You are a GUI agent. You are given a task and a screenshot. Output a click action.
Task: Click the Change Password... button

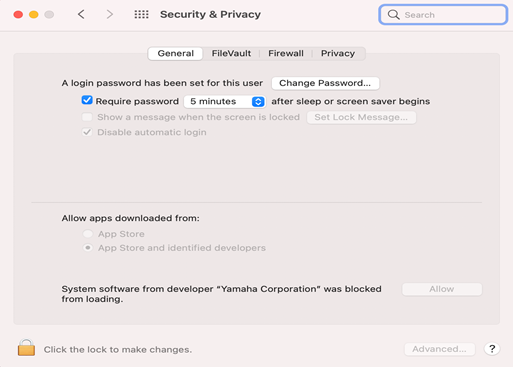coord(325,83)
